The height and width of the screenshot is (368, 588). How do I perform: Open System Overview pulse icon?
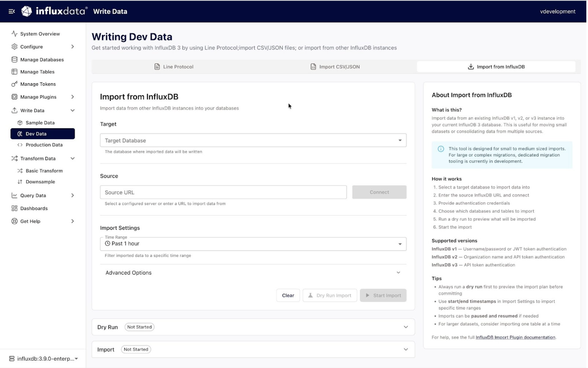coord(14,33)
